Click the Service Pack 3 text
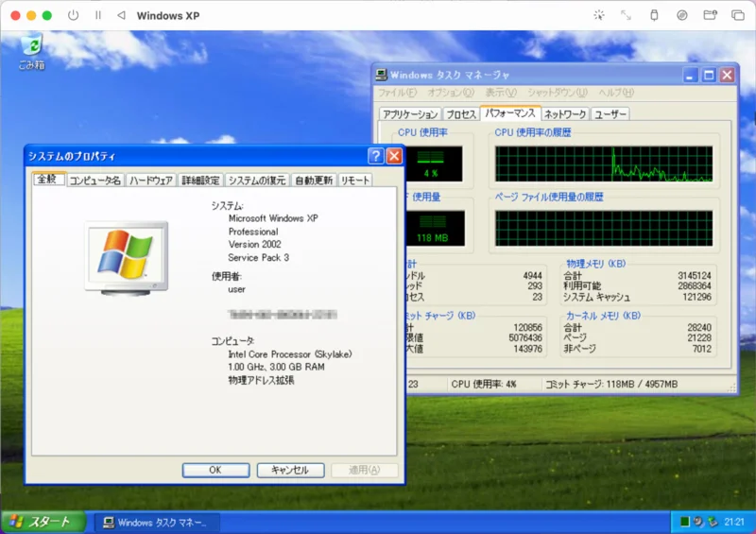 pyautogui.click(x=258, y=258)
